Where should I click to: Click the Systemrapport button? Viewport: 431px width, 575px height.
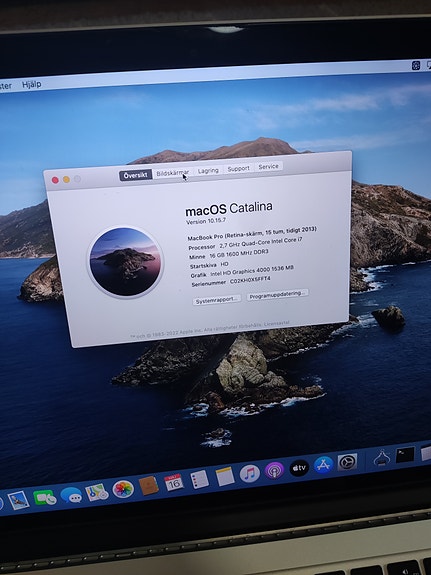[217, 300]
